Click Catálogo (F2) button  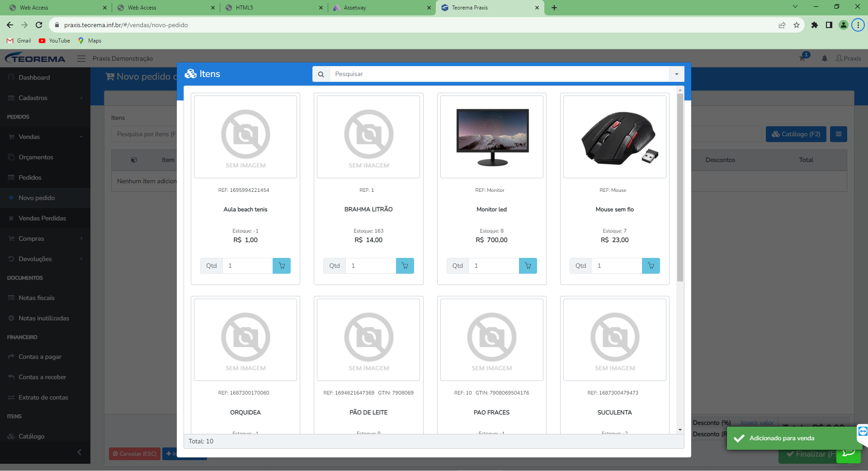796,134
